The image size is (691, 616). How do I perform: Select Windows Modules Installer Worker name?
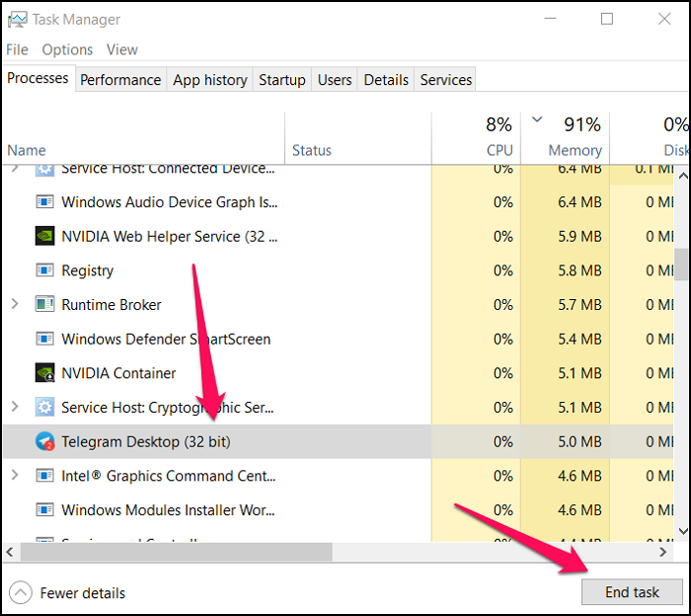(169, 510)
